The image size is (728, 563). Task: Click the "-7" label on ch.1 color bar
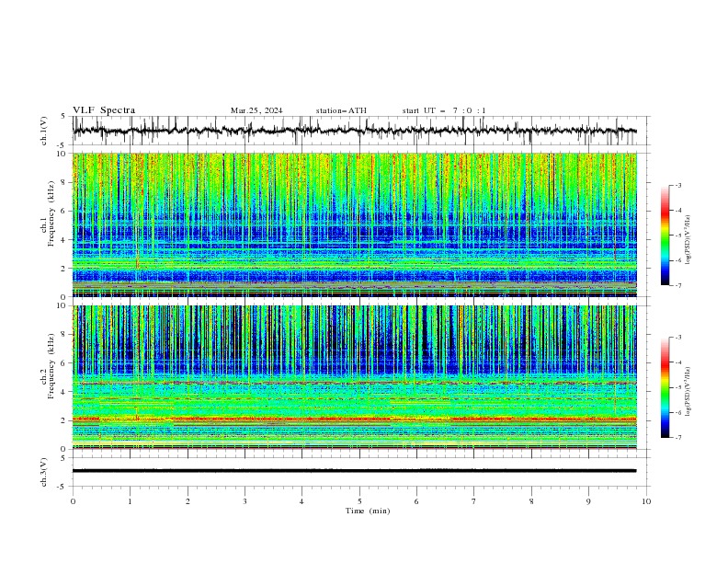[x=677, y=285]
